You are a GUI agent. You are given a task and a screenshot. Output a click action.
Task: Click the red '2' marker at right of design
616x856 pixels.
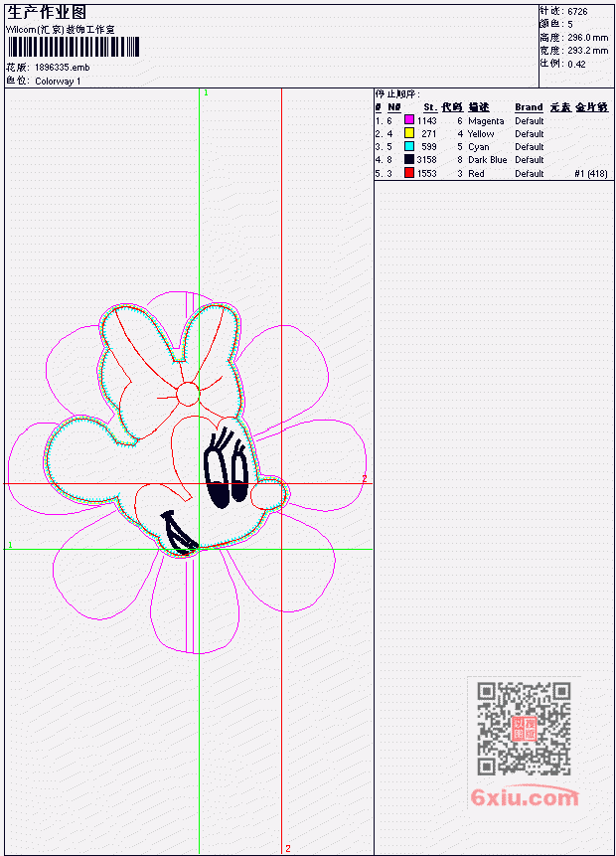click(365, 479)
